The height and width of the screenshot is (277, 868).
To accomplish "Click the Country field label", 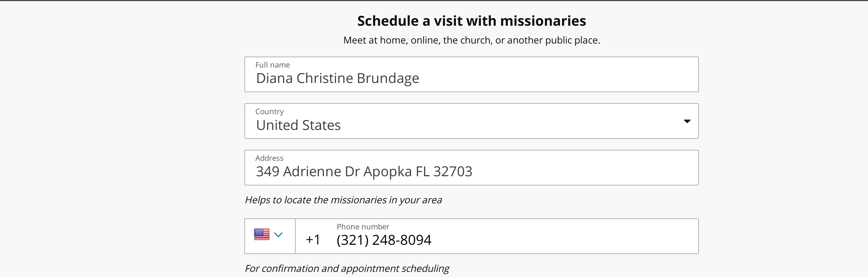I will (x=269, y=111).
